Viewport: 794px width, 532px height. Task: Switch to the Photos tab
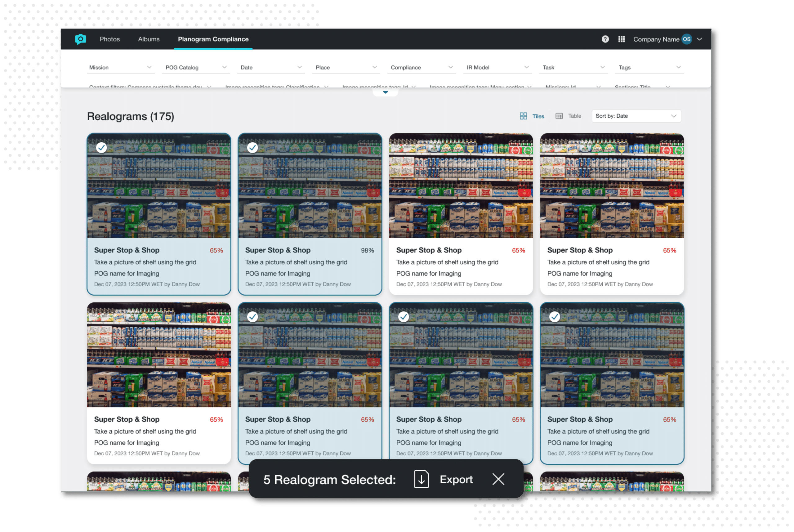click(x=109, y=39)
